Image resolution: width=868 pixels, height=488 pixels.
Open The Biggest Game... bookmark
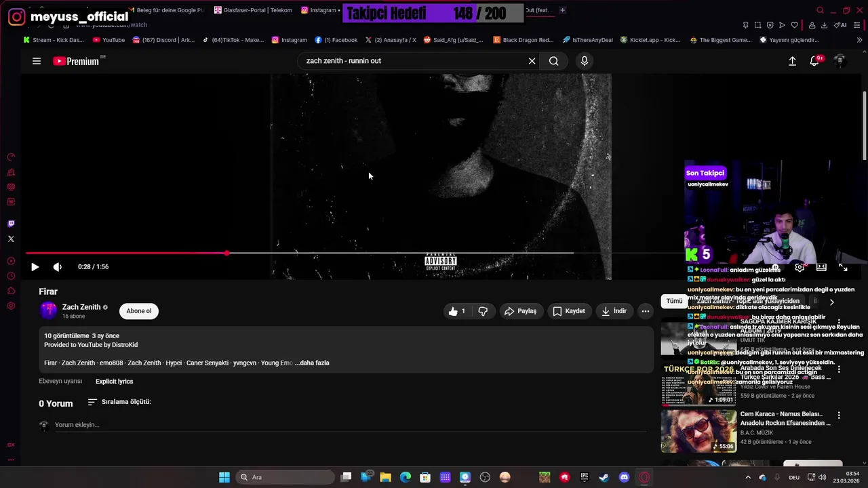(x=721, y=40)
